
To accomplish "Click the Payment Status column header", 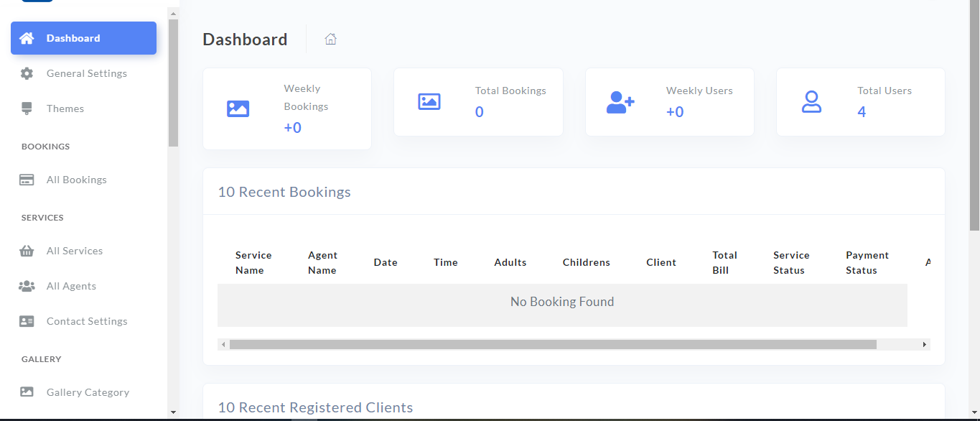I will (x=867, y=263).
